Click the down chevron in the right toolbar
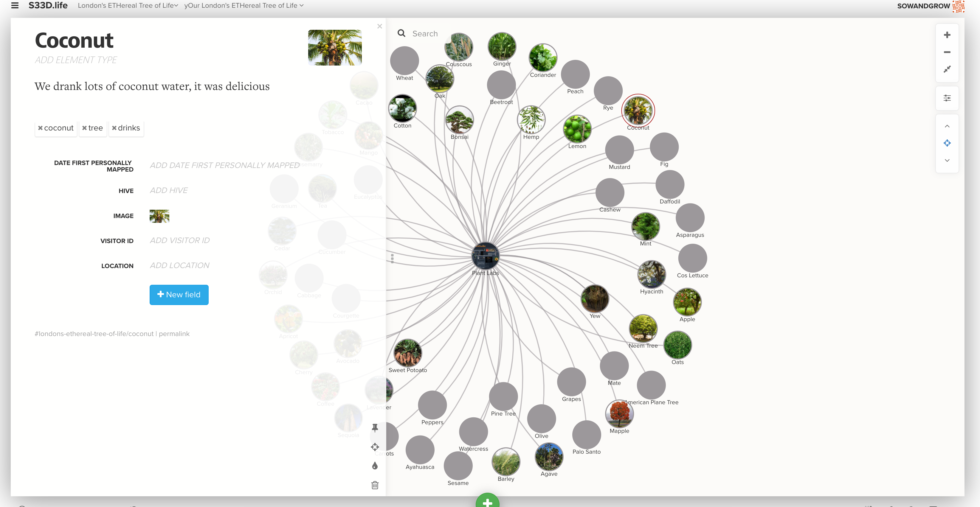The width and height of the screenshot is (980, 507). (x=947, y=161)
